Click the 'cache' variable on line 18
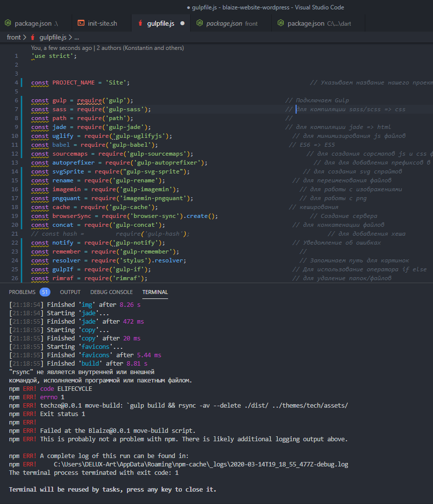 coord(61,207)
